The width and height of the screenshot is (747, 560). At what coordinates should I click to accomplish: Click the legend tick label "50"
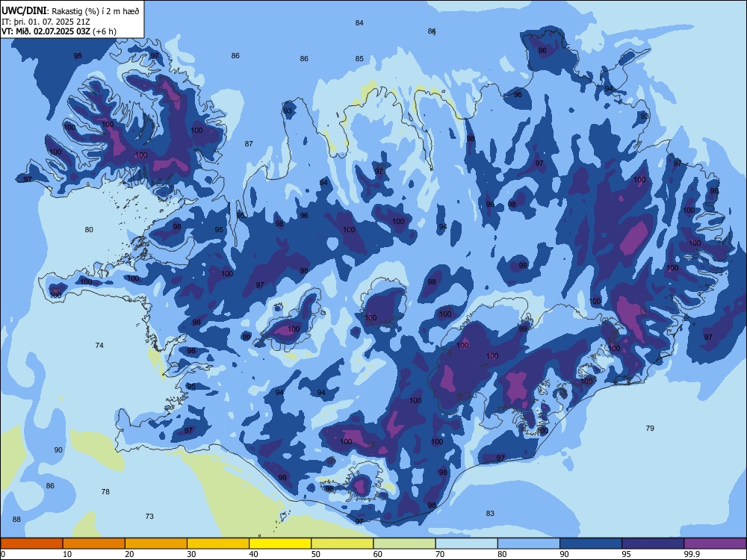click(315, 554)
